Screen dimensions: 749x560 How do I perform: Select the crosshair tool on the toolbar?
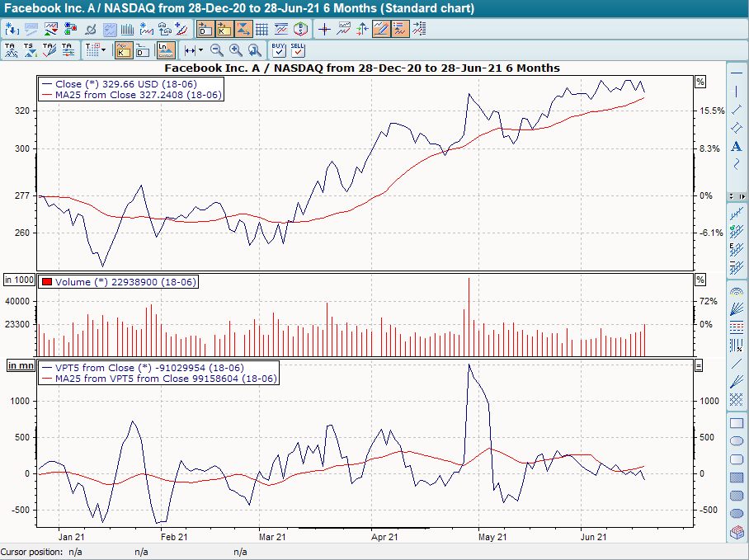coord(324,27)
